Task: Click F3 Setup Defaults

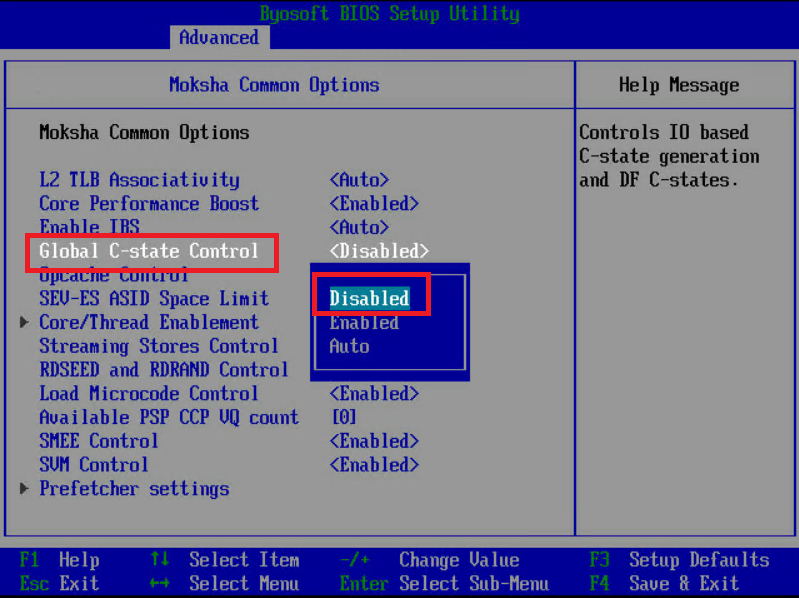Action: click(x=679, y=560)
